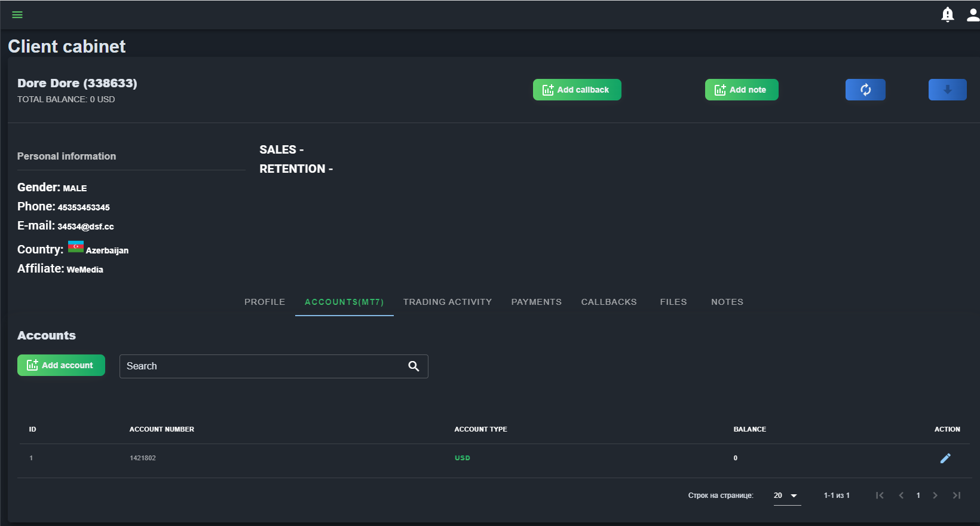980x526 pixels.
Task: Click the Azerbaijan flag icon
Action: 76,247
